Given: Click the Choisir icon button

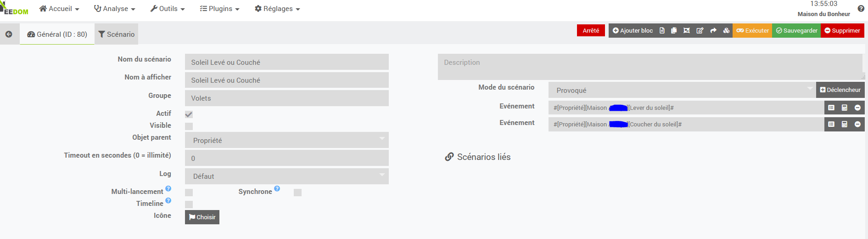Looking at the screenshot, I should click(202, 217).
